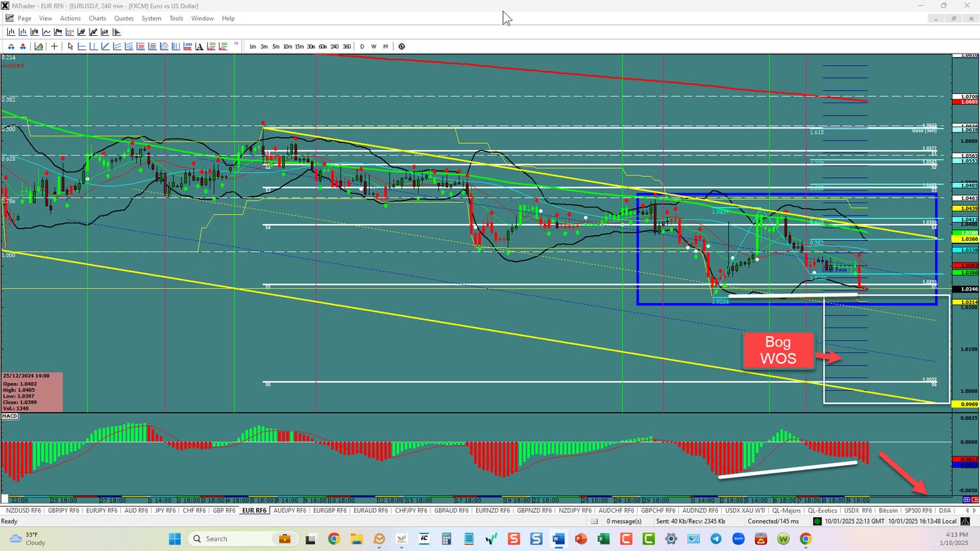Click the 'Connected/145 ms' status text

pos(774,521)
